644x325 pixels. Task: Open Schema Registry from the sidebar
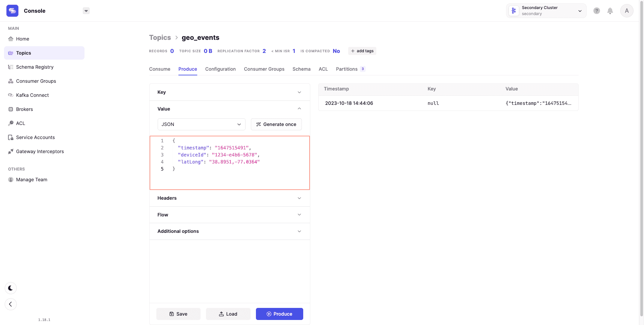coord(35,67)
